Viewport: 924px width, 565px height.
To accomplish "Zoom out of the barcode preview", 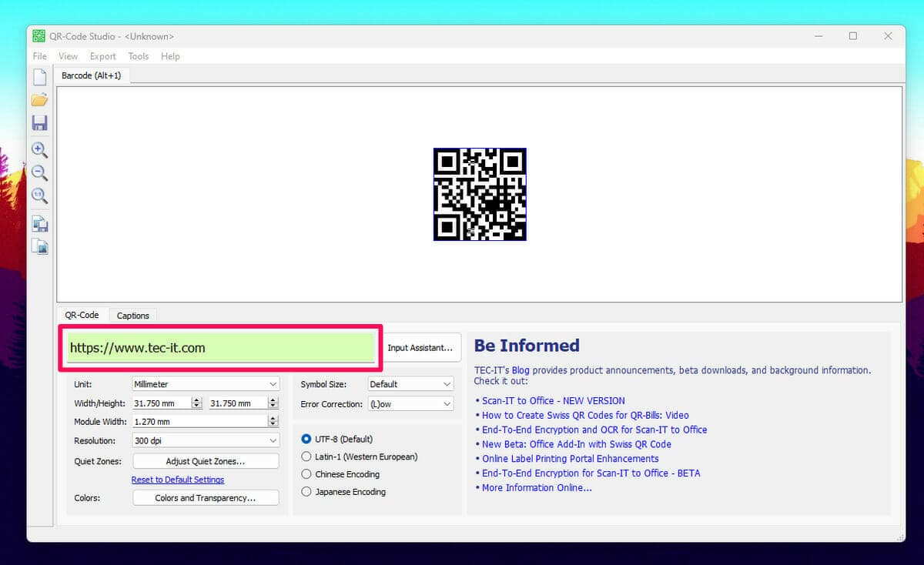I will click(x=39, y=173).
